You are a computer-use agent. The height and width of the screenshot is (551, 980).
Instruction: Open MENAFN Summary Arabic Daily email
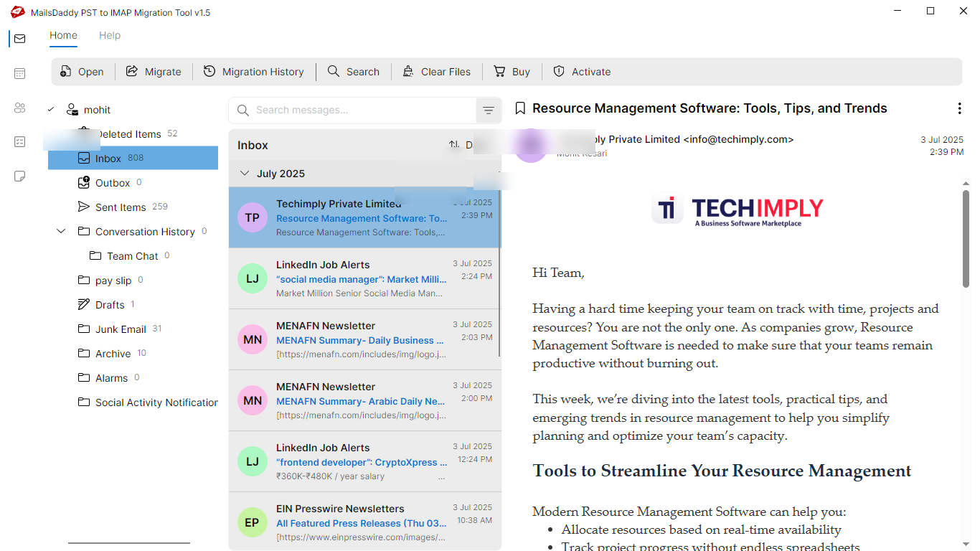click(363, 400)
